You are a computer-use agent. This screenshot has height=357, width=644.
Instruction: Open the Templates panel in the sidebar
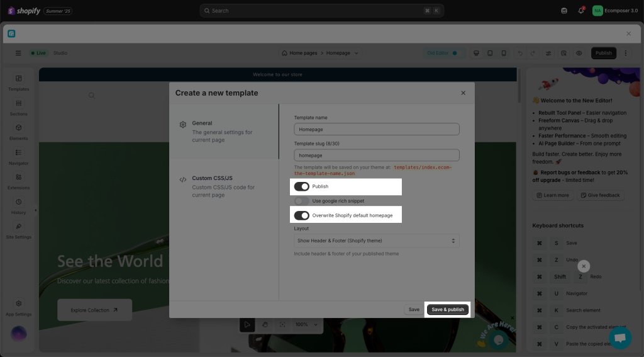(x=18, y=82)
